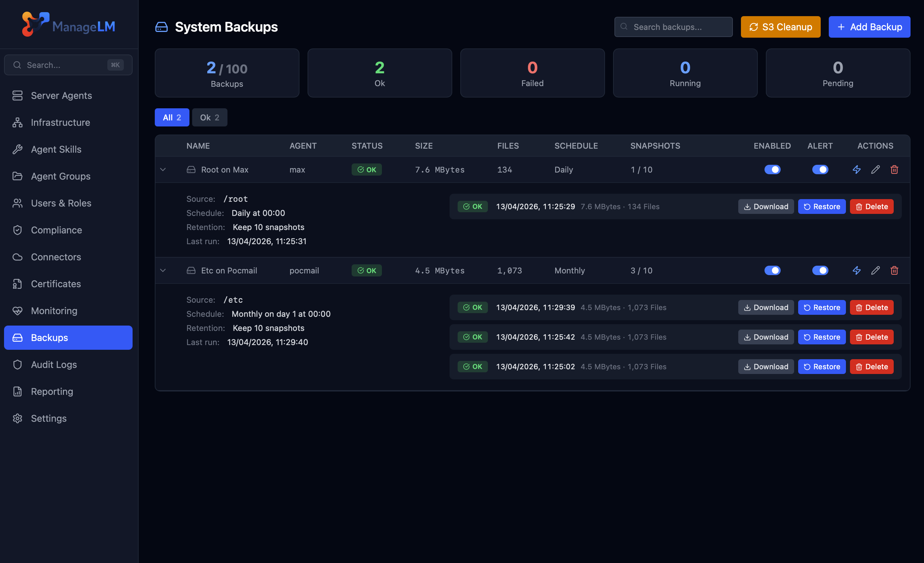Turn off the Alert toggle for Etc on Pocmail
The width and height of the screenshot is (924, 563).
820,270
